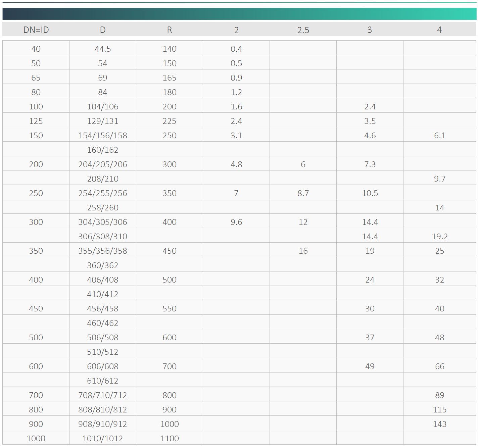Click the cell reading 16
The width and height of the screenshot is (478, 448).
coord(303,251)
